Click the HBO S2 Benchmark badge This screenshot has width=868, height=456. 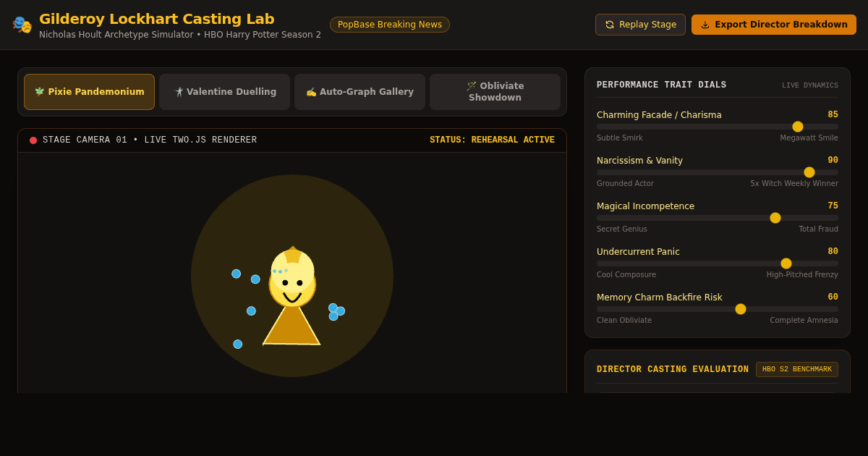click(x=797, y=369)
